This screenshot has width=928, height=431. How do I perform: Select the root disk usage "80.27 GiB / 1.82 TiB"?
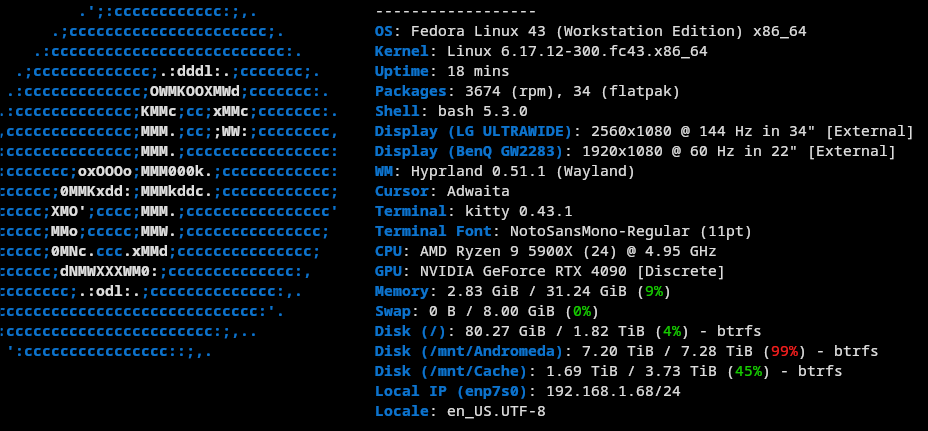pyautogui.click(x=555, y=332)
